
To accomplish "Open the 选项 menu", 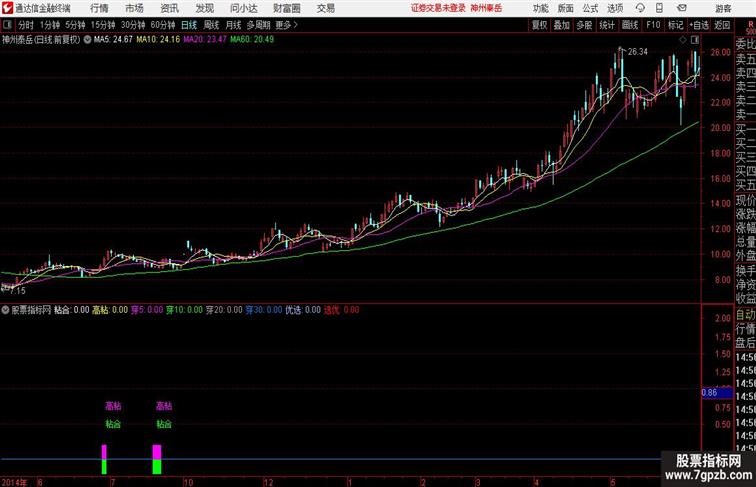I will point(615,8).
